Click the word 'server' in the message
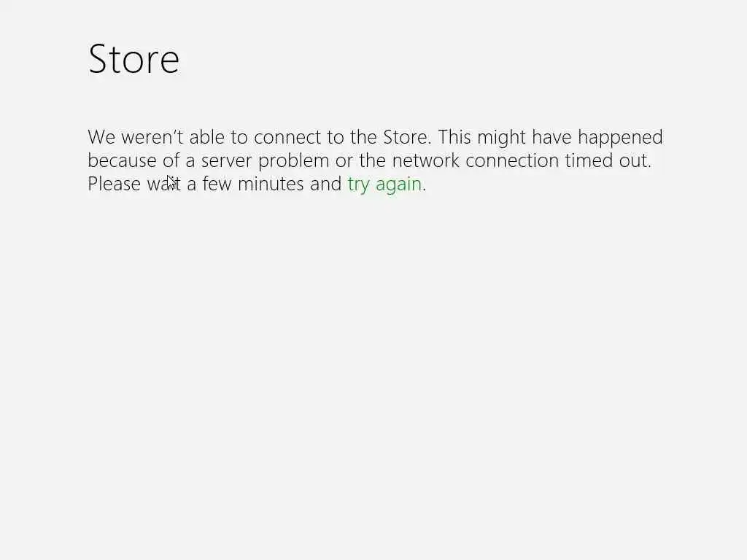747x560 pixels. [226, 161]
